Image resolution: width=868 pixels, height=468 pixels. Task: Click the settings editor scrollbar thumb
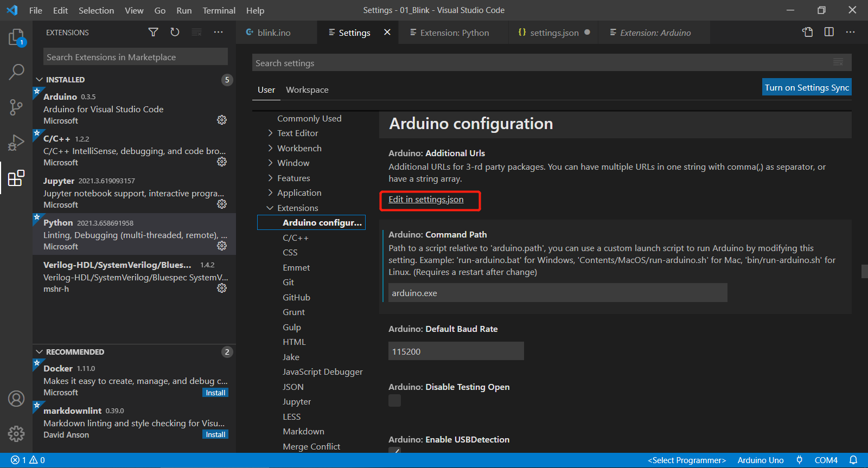pyautogui.click(x=865, y=271)
